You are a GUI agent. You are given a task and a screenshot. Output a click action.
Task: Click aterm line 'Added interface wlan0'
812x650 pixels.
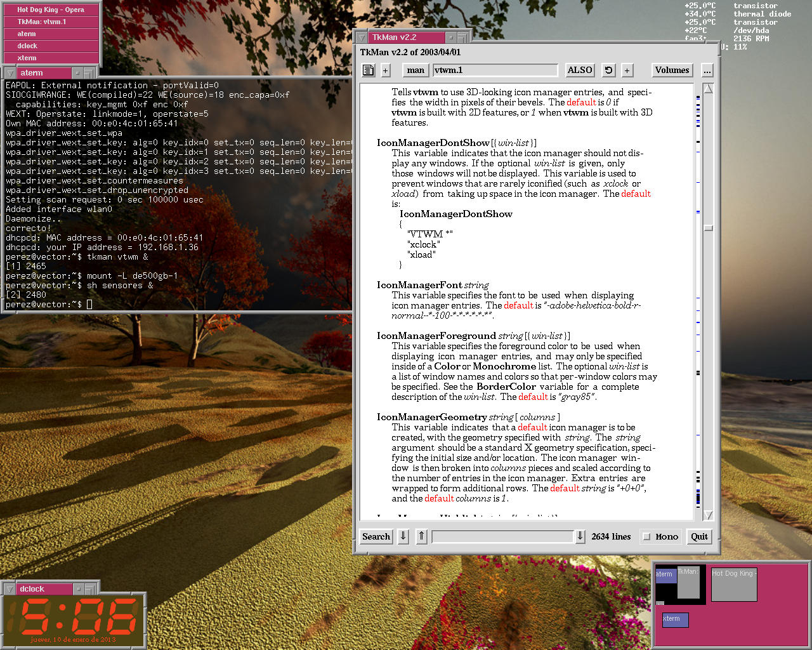tap(59, 209)
